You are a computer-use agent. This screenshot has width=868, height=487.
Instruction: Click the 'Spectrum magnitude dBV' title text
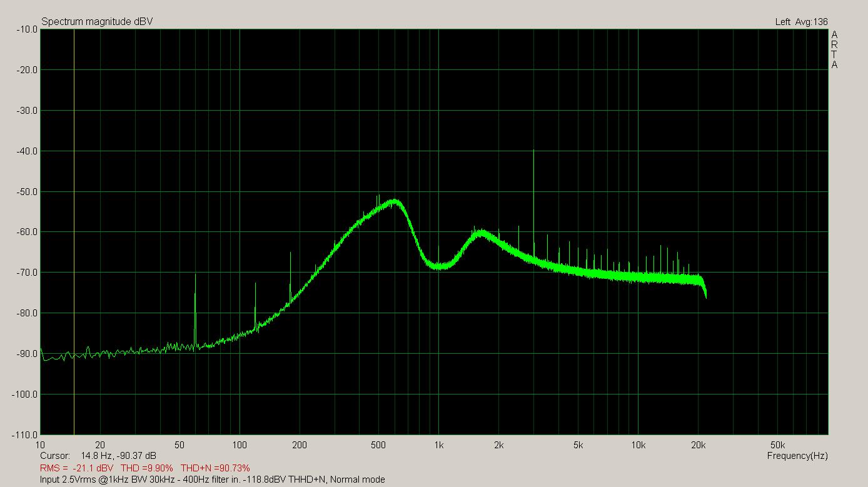97,22
